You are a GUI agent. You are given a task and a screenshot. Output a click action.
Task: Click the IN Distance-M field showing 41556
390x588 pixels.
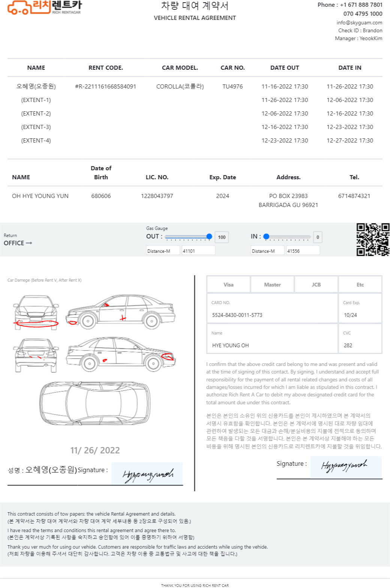303,251
